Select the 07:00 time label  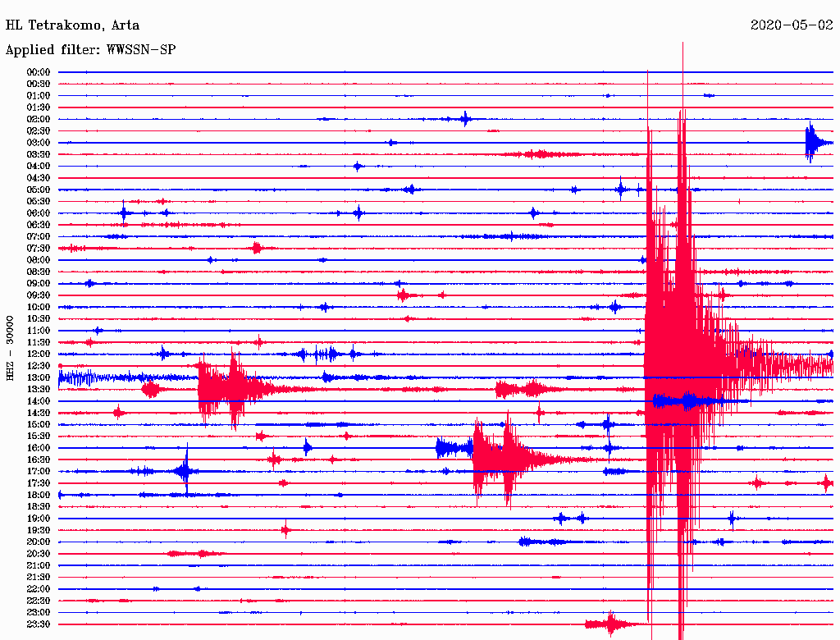[38, 237]
